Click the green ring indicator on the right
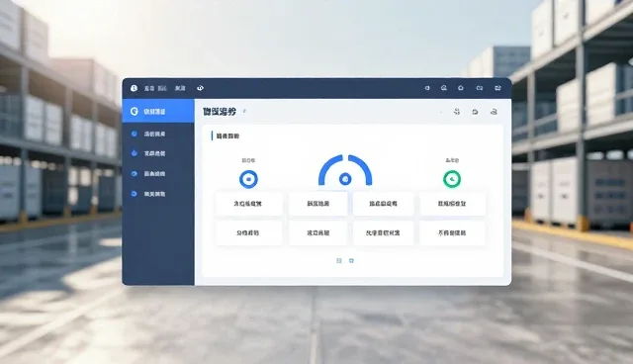The image size is (633, 364). tap(452, 179)
